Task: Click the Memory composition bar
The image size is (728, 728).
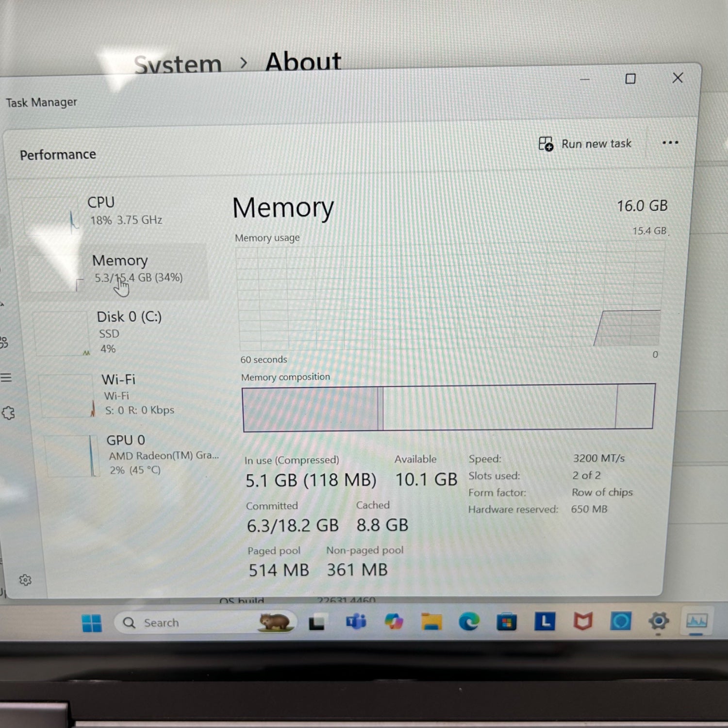Action: point(448,407)
